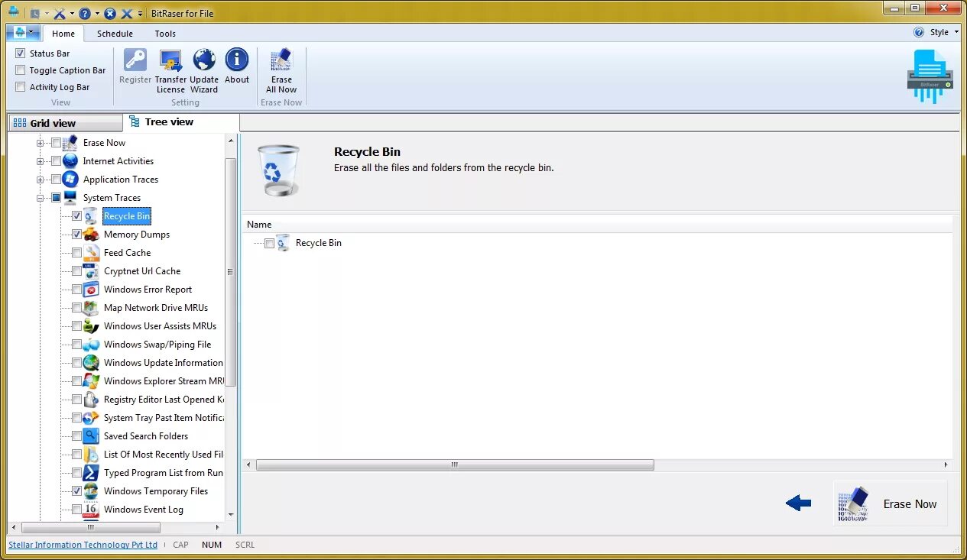
Task: Open the application menu button dropdown
Action: (x=23, y=33)
